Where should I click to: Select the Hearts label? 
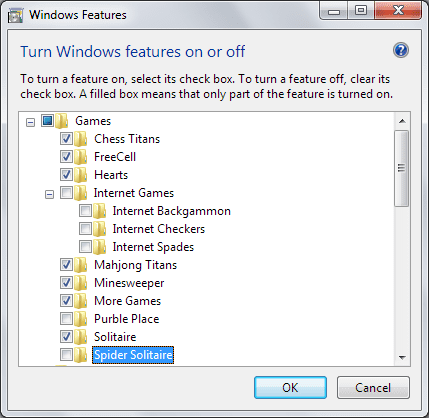[111, 175]
